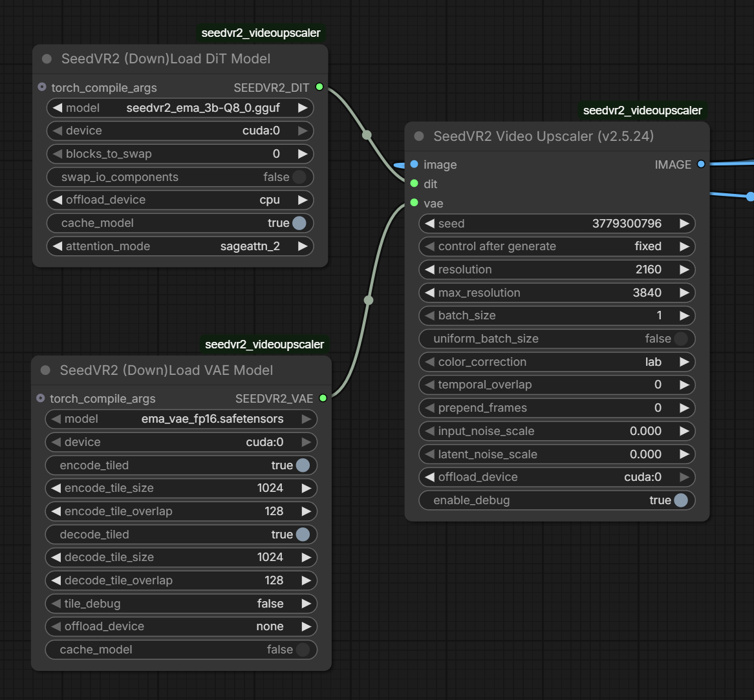Decrease latent_noise_scale with left arrow
Screen dimensions: 754x700
click(430, 454)
